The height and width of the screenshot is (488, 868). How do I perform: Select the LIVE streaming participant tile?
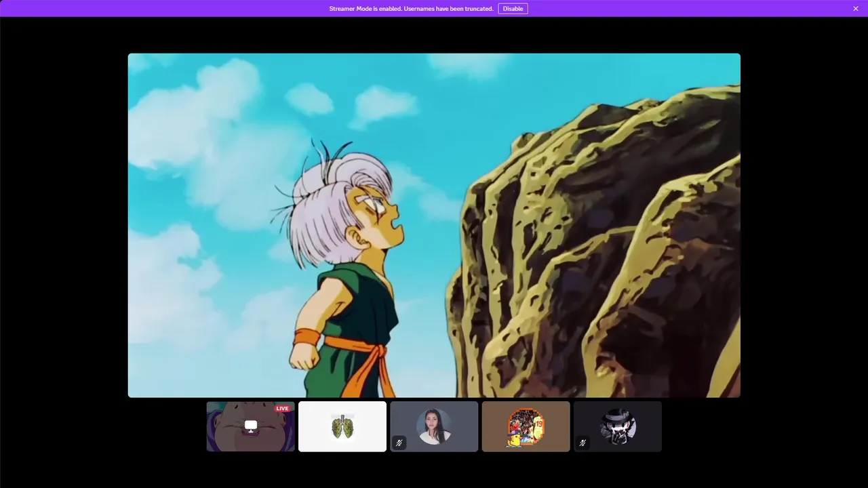[x=251, y=426]
